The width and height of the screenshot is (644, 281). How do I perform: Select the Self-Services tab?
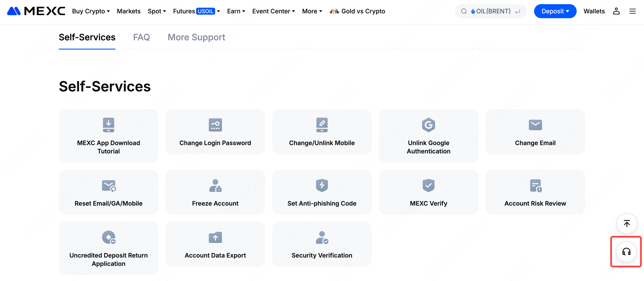[87, 37]
